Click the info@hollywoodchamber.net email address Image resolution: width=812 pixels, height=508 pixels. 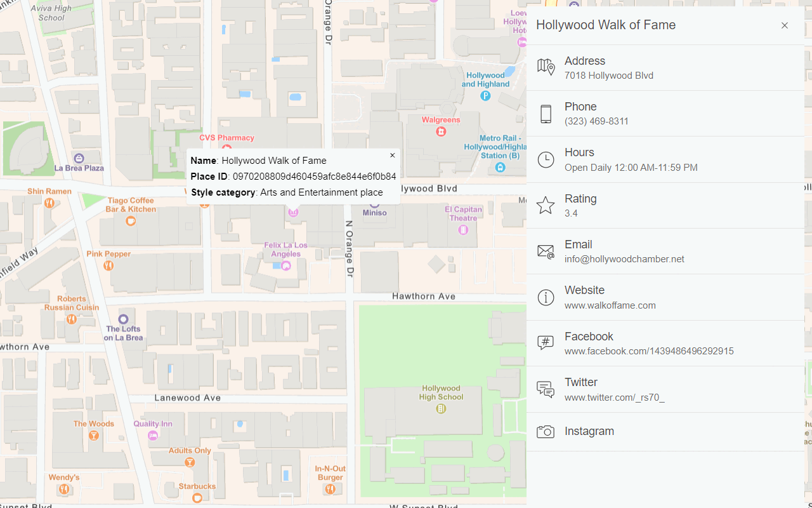624,259
